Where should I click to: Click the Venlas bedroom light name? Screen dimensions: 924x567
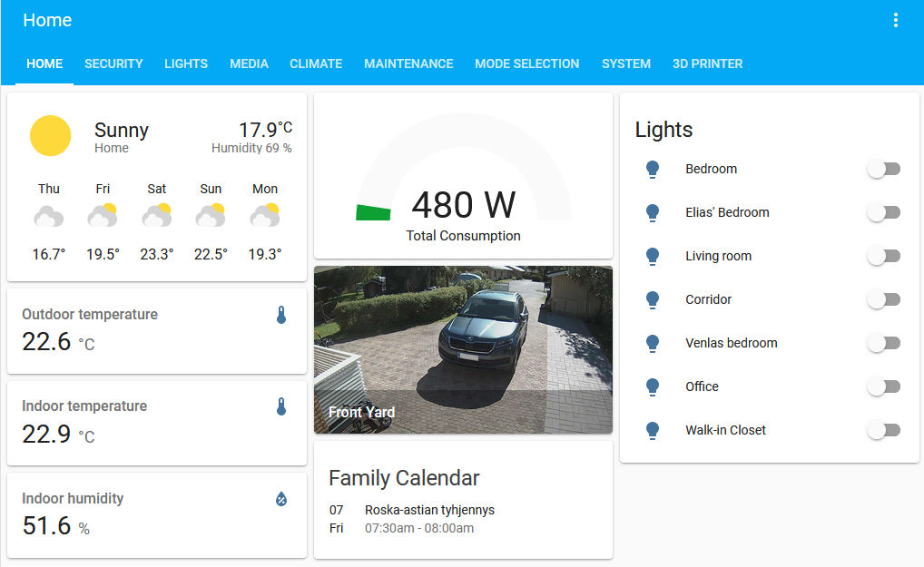click(x=732, y=343)
